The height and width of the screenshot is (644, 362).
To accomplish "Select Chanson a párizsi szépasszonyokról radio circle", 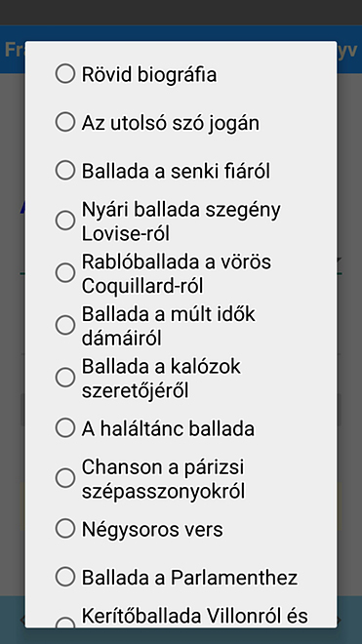I will pyautogui.click(x=65, y=478).
